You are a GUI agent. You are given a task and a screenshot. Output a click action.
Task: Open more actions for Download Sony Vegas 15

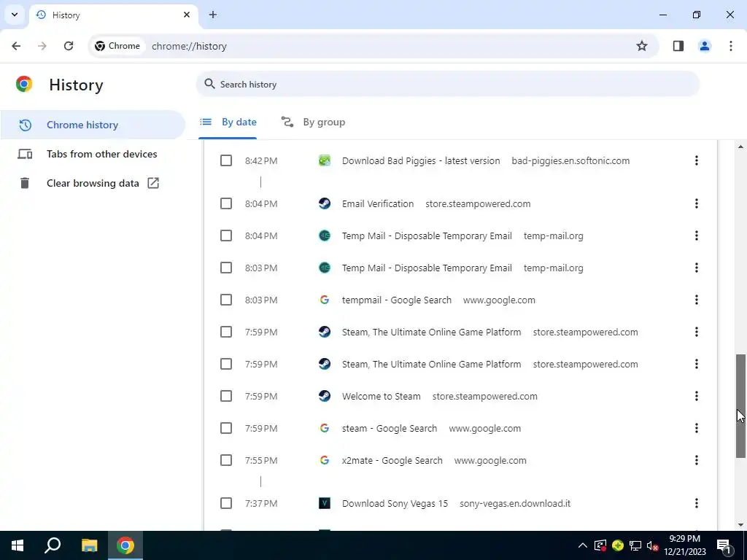tap(697, 503)
